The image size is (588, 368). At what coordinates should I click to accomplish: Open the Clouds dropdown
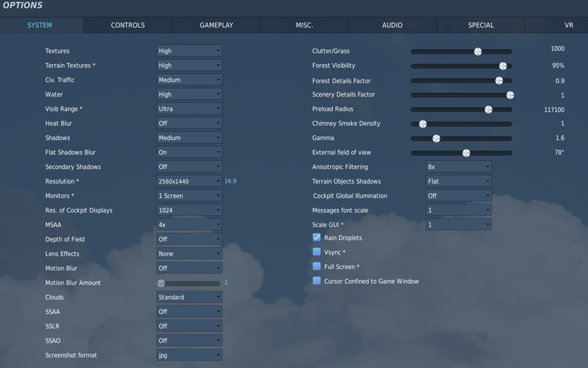pyautogui.click(x=189, y=297)
